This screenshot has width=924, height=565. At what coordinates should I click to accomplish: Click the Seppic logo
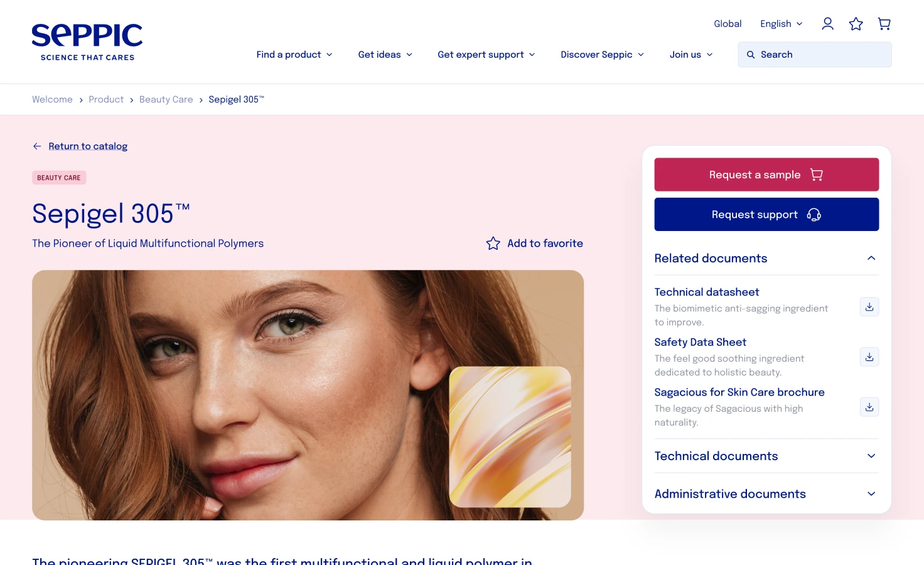87,42
